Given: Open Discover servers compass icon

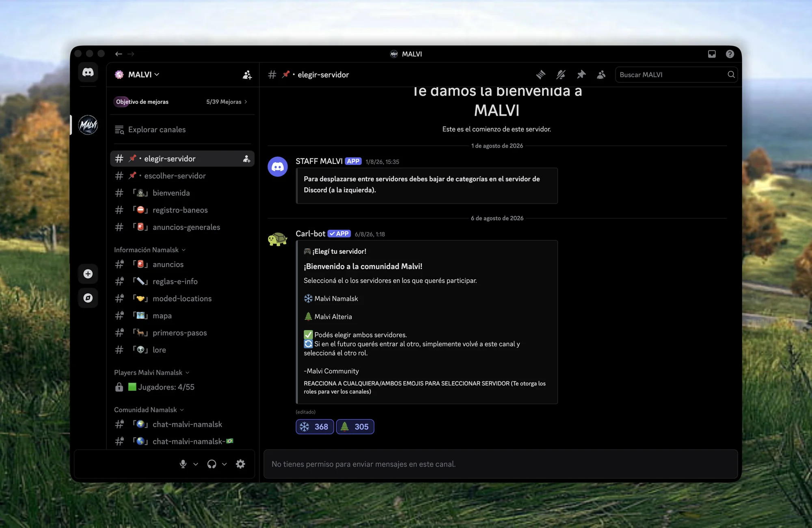Looking at the screenshot, I should coord(88,298).
